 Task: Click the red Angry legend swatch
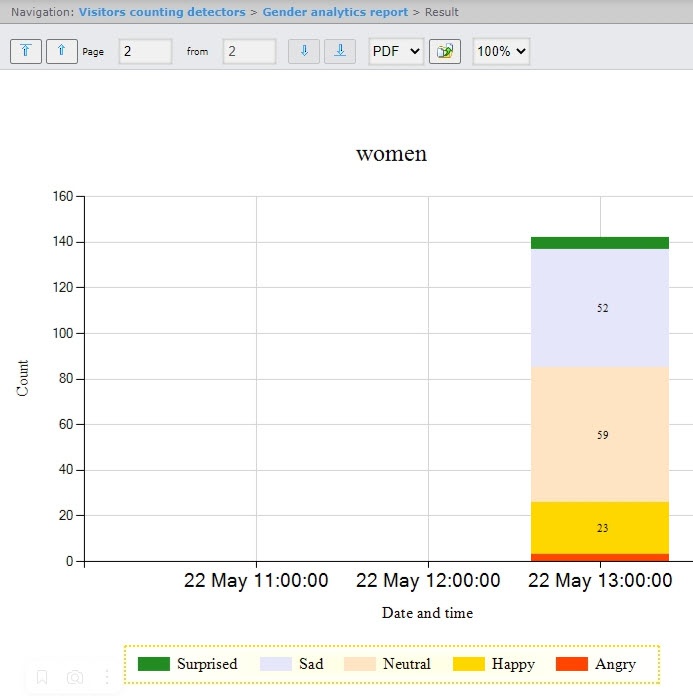coord(572,664)
